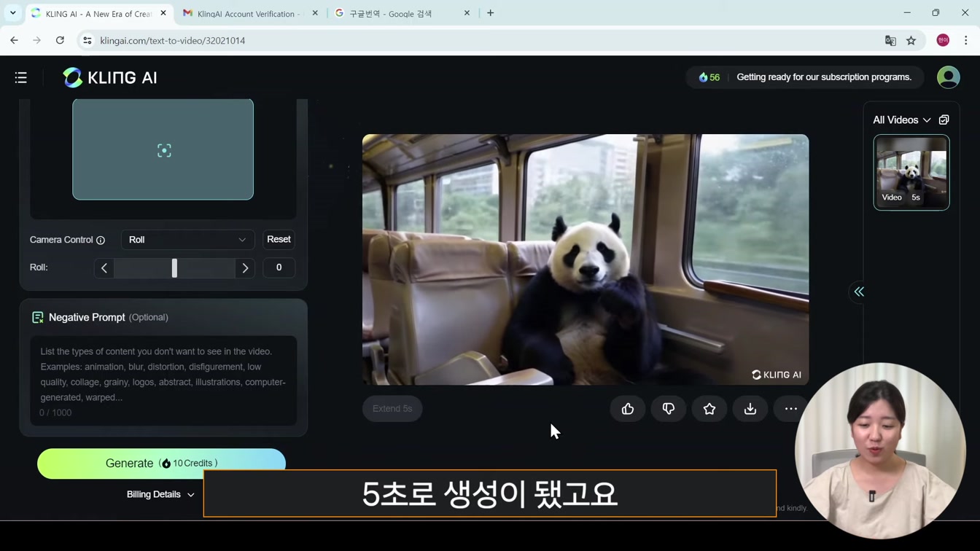Viewport: 980px width, 551px height.
Task: Open the panda video thumbnail
Action: tap(911, 173)
